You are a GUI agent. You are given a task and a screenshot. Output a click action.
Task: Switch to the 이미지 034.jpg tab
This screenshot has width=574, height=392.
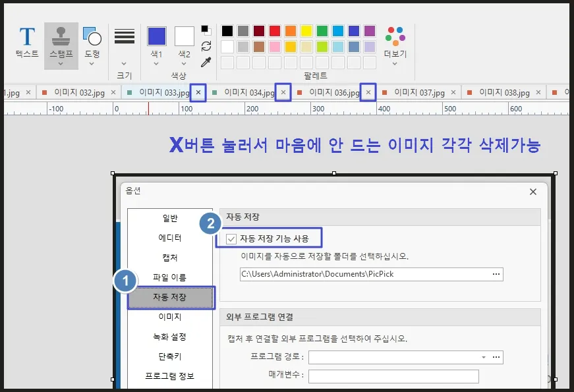(249, 93)
